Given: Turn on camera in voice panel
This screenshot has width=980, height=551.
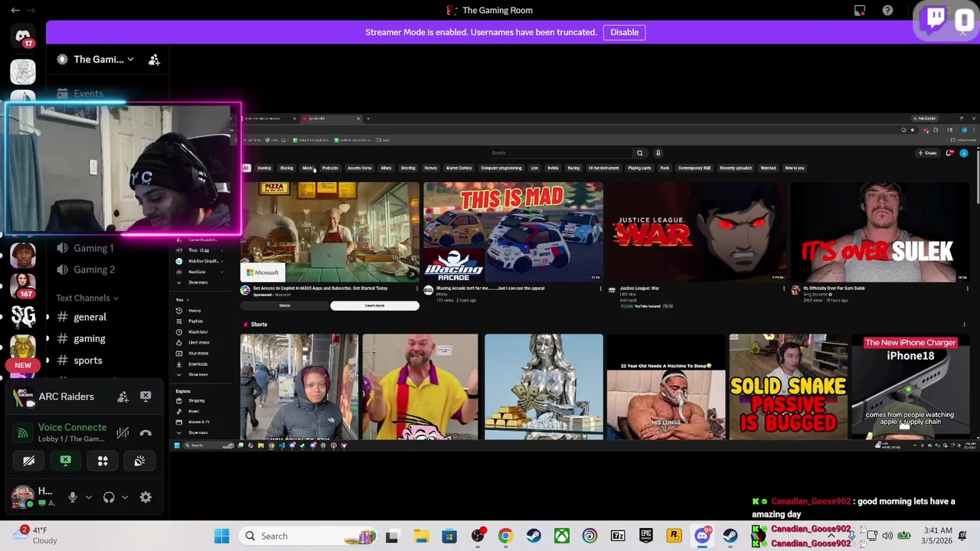Looking at the screenshot, I should click(x=28, y=461).
